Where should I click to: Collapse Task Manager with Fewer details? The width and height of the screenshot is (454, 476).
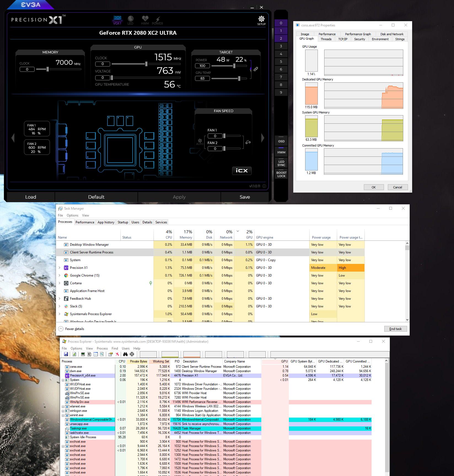point(71,329)
